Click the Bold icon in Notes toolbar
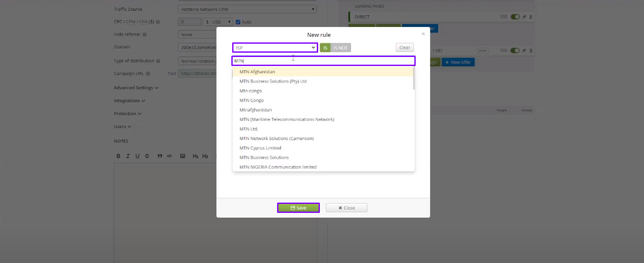 118,156
